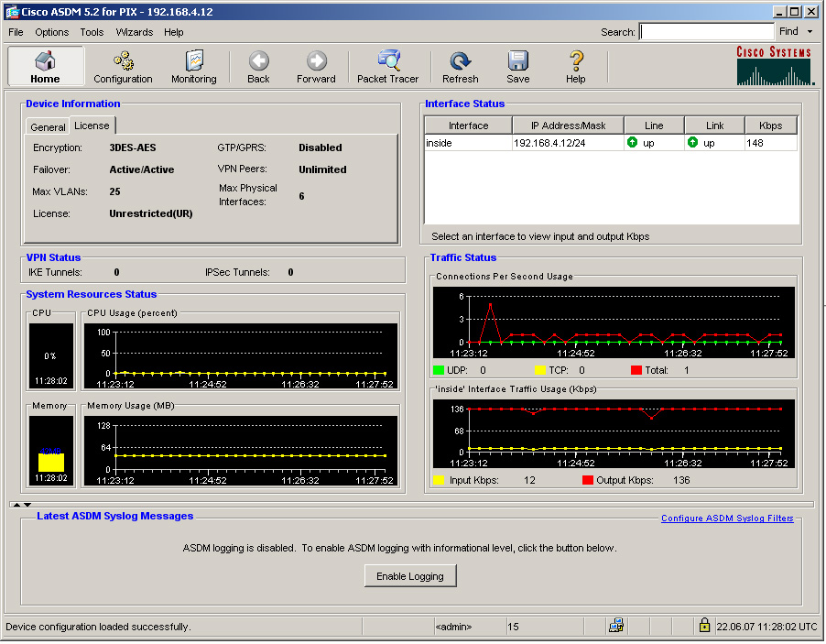Collapse syslog panel with down arrow
This screenshot has height=644, width=826.
click(x=27, y=504)
